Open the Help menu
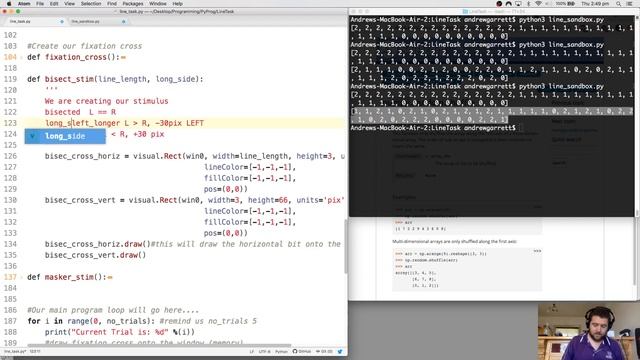The image size is (640, 360). point(178,4)
